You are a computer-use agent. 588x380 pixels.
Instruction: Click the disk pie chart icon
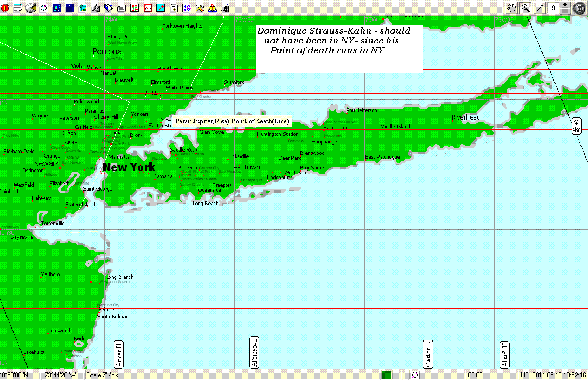[x=31, y=8]
